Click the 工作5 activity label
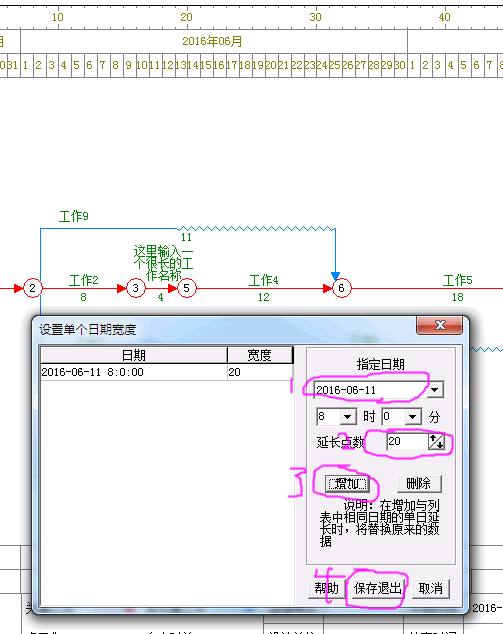 pos(458,280)
